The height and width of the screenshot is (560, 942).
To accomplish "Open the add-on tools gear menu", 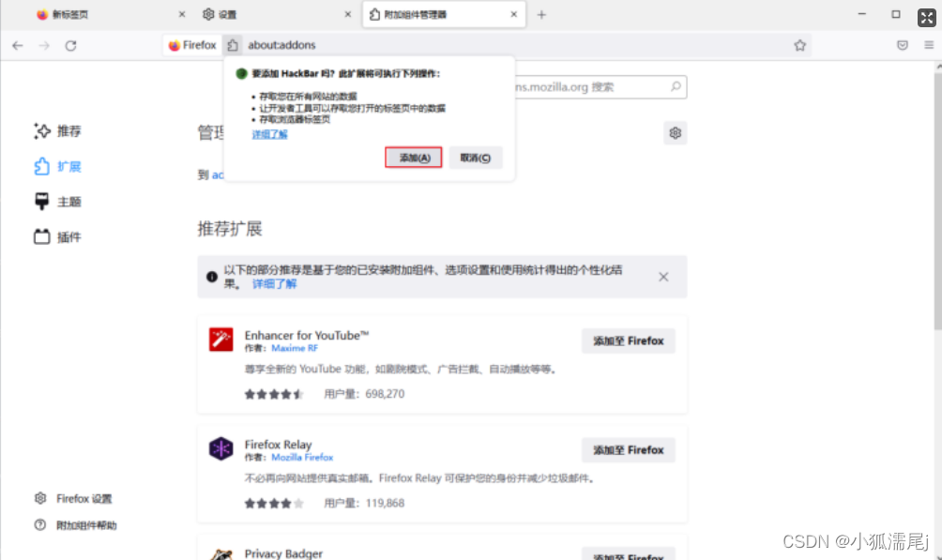I will (x=676, y=133).
